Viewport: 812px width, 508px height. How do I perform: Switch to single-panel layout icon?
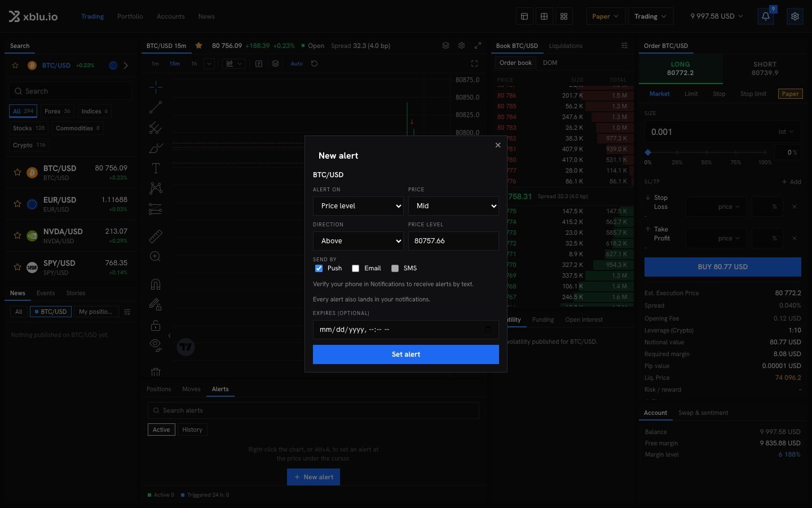(524, 16)
